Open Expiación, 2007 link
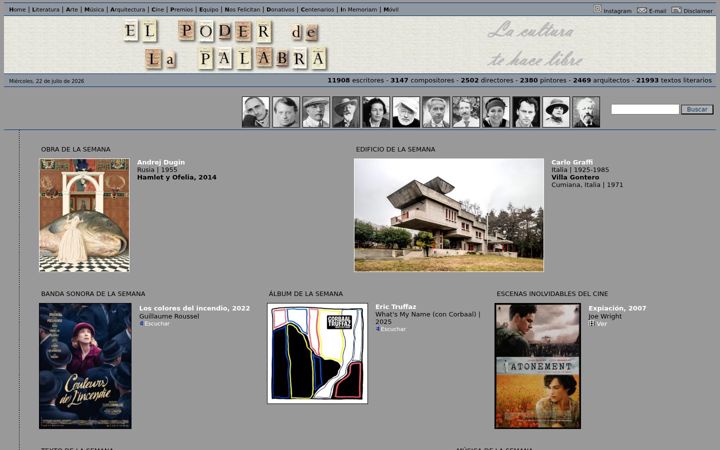Image resolution: width=720 pixels, height=450 pixels. (617, 308)
